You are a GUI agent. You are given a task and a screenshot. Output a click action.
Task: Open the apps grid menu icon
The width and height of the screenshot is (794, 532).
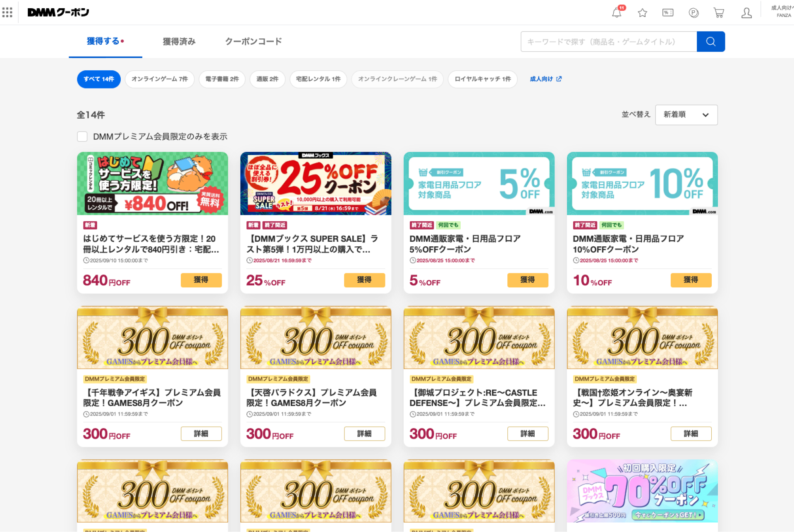7,12
